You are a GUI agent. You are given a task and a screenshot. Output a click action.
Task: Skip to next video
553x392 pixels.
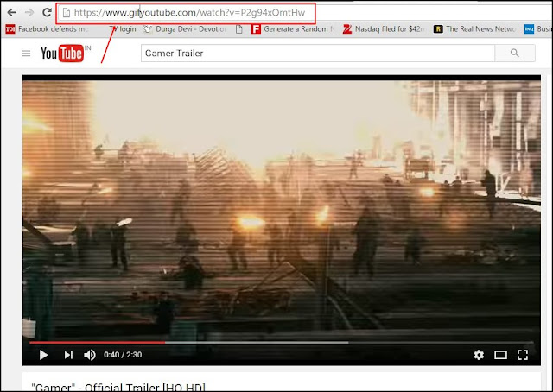point(68,355)
